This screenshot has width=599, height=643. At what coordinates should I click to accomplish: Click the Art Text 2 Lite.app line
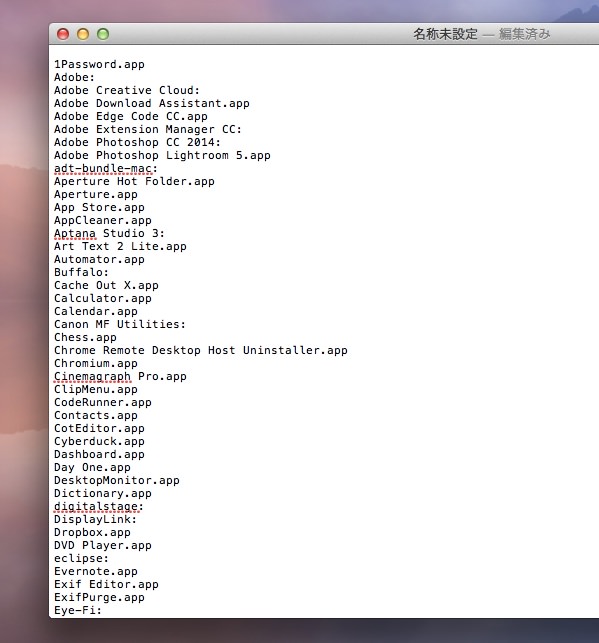(x=120, y=246)
